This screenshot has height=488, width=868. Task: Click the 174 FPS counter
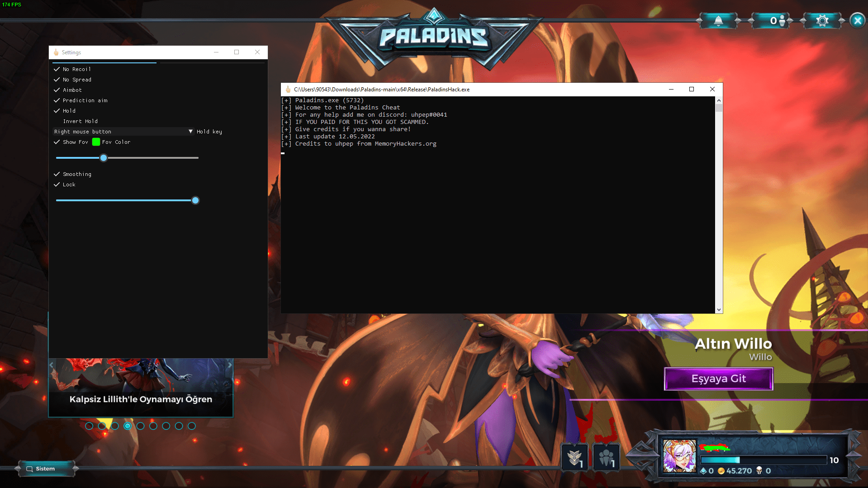[12, 5]
